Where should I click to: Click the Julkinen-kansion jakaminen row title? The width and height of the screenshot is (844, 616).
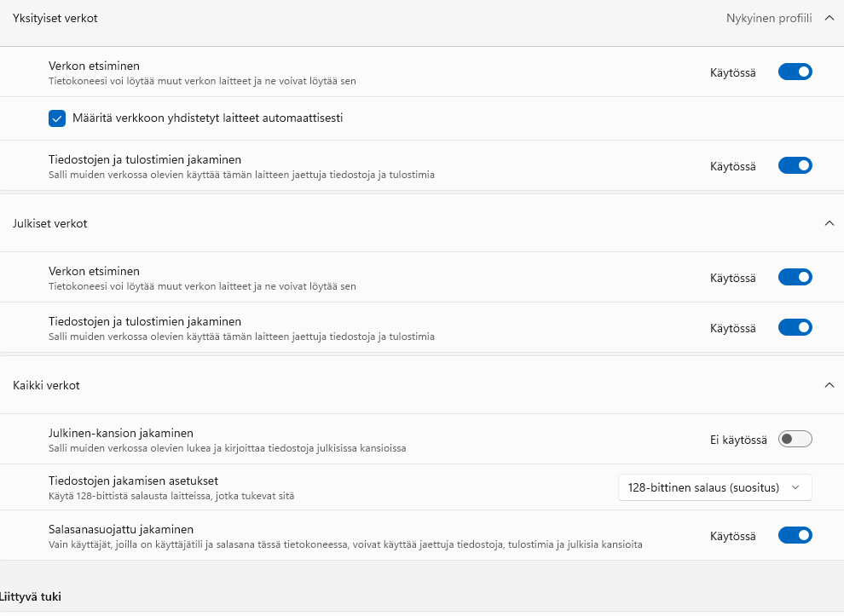click(121, 433)
